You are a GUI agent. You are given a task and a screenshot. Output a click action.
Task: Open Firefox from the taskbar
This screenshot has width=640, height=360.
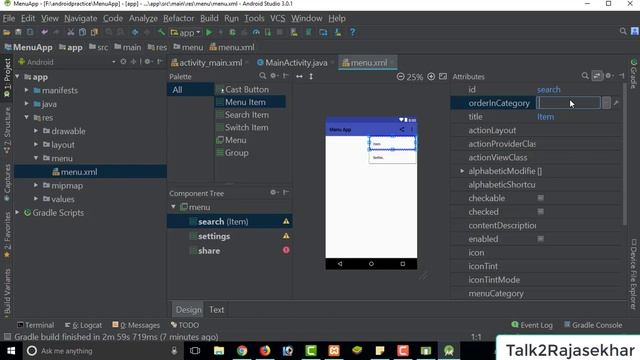265,351
